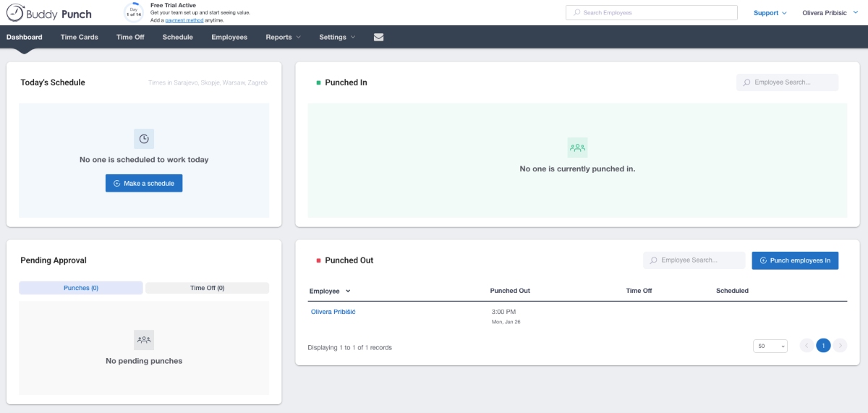The width and height of the screenshot is (868, 413).
Task: Open the Support dropdown
Action: click(x=770, y=13)
